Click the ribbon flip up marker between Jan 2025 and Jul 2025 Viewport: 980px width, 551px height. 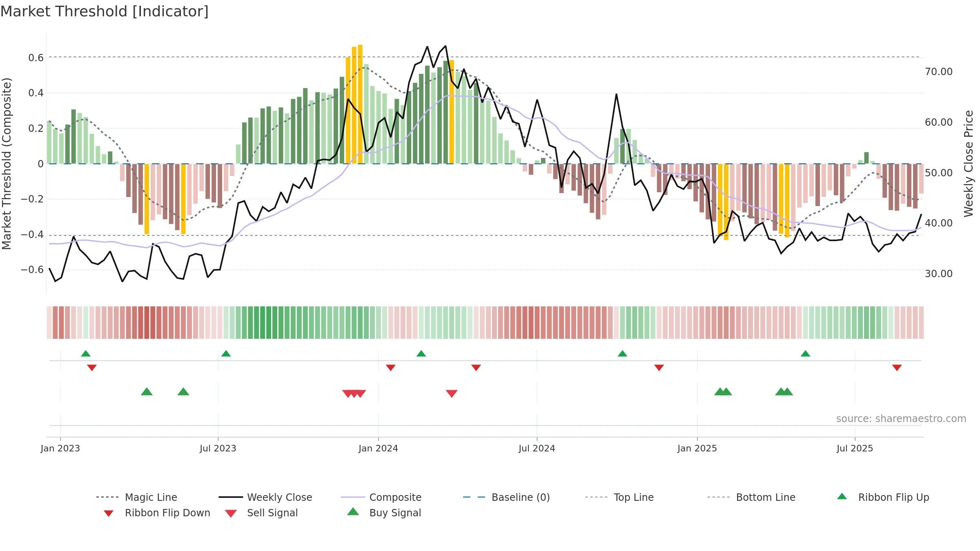pos(805,353)
